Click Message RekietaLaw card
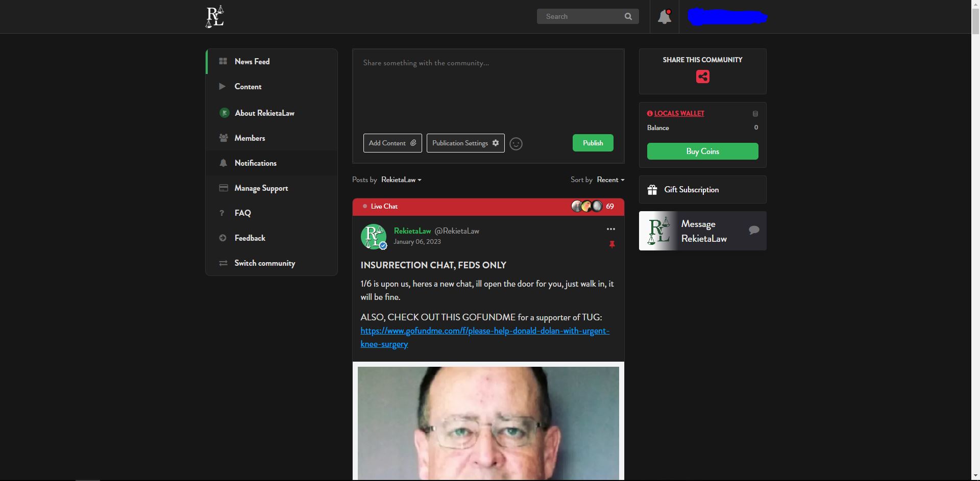Viewport: 980px width, 481px height. pos(703,231)
